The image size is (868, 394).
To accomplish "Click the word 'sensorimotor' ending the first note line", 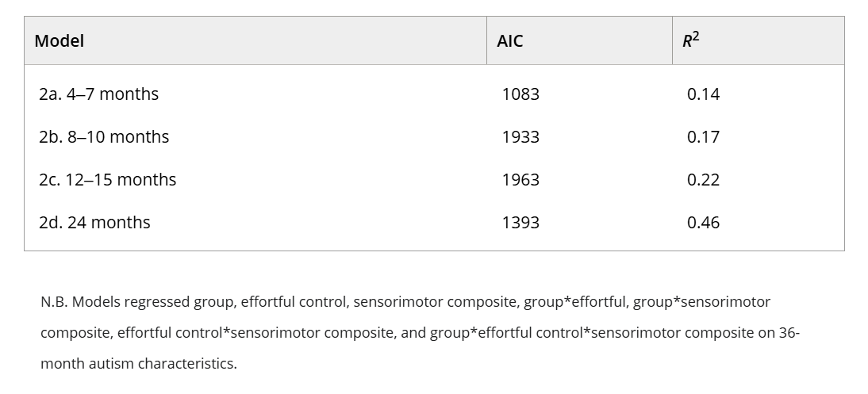I will pyautogui.click(x=726, y=302).
